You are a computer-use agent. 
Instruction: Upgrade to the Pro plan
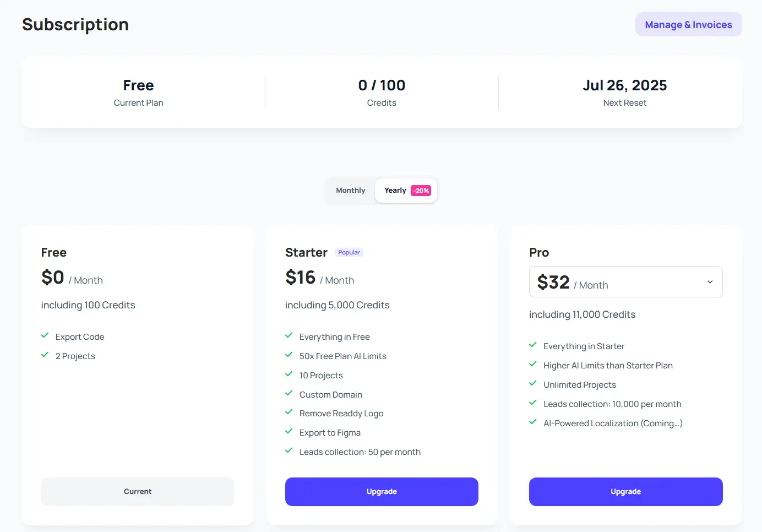[x=625, y=492]
